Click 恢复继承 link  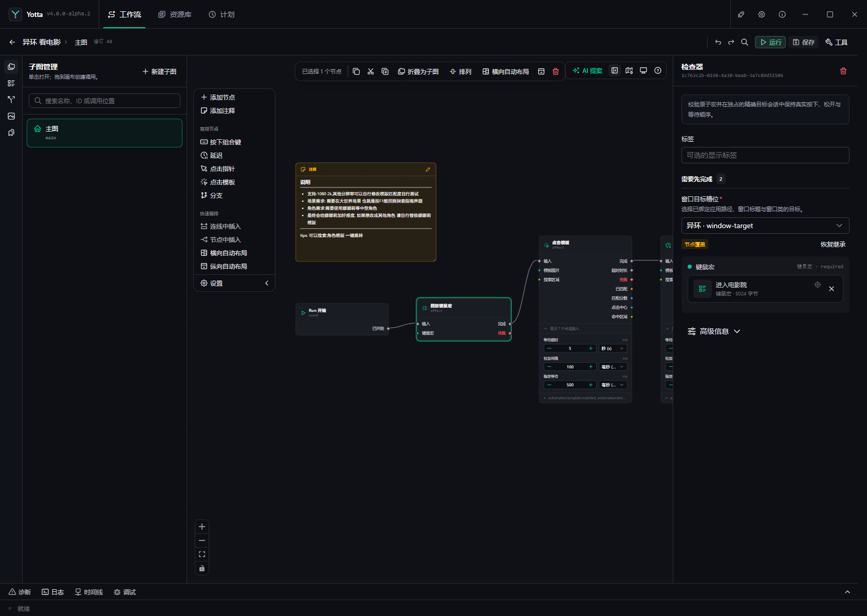(833, 245)
